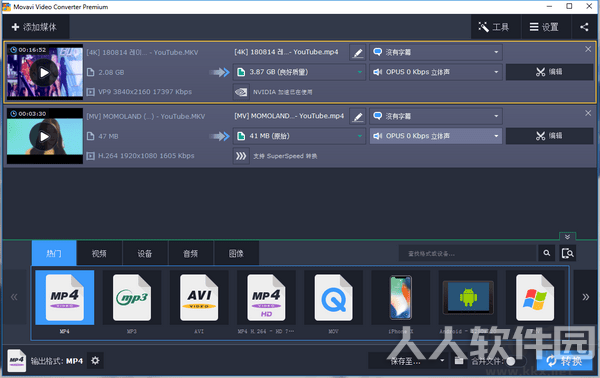Click source file name MOMOLAND YouTube.MKV

pyautogui.click(x=146, y=116)
